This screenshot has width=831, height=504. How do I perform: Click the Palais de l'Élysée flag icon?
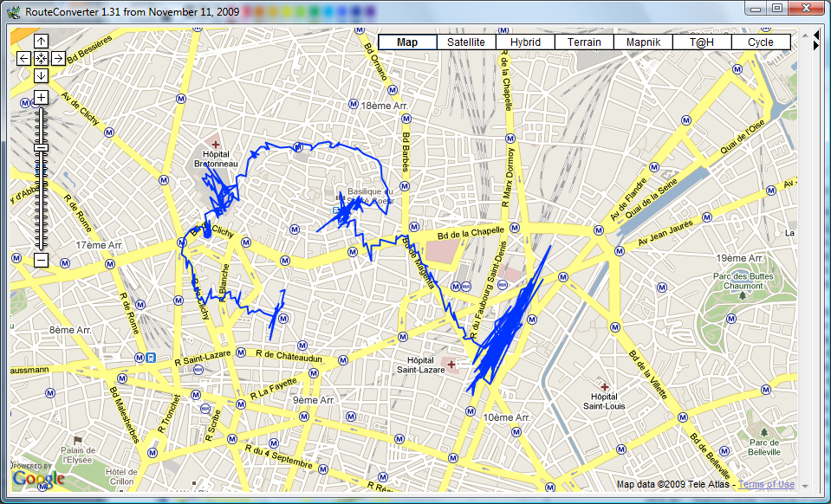pyautogui.click(x=79, y=440)
